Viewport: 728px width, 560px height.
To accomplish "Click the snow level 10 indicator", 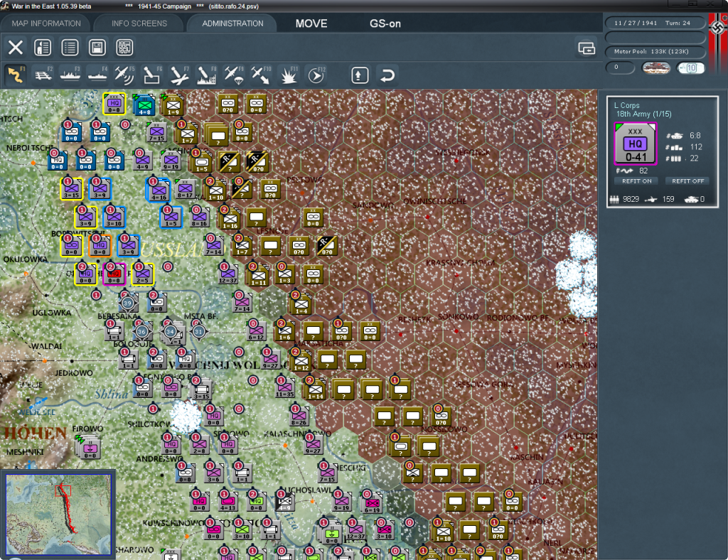I will click(x=690, y=68).
